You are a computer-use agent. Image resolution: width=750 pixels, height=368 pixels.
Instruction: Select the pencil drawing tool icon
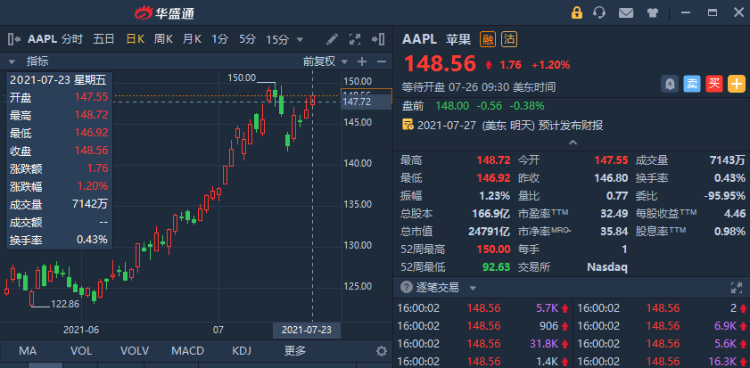point(332,39)
